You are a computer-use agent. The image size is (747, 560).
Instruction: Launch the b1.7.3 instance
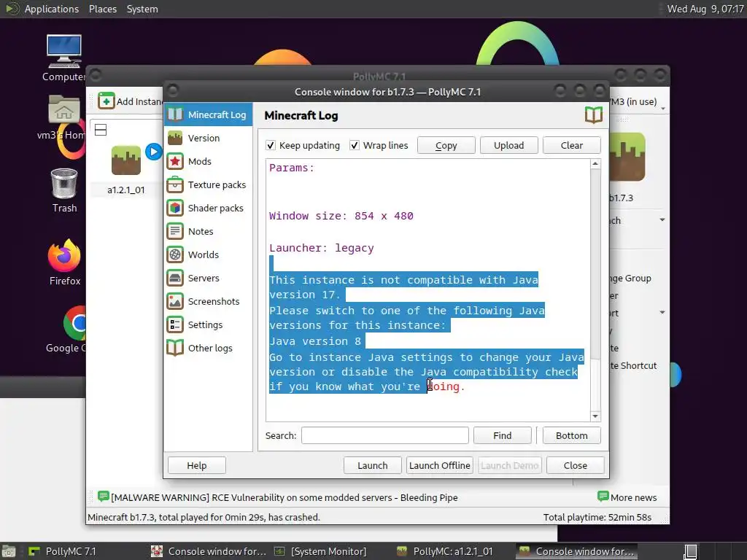tap(373, 465)
